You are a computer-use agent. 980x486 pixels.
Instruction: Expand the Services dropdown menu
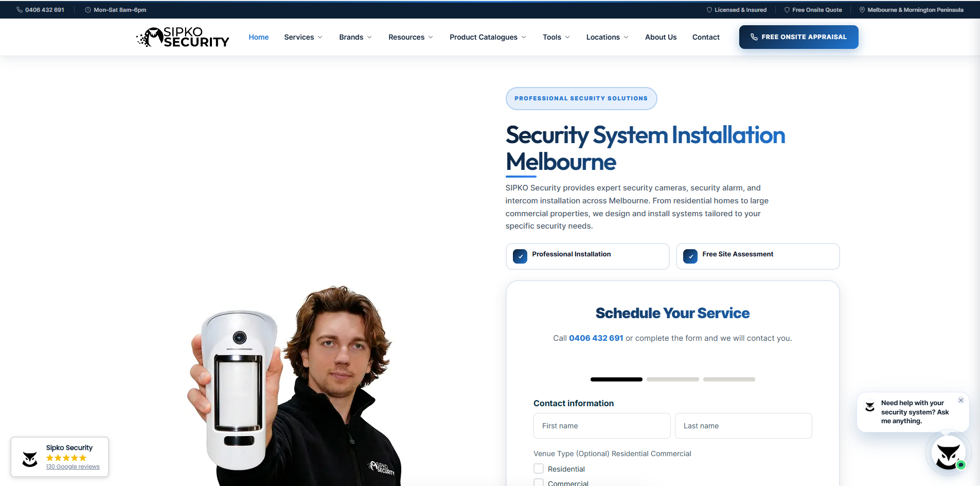click(x=304, y=37)
